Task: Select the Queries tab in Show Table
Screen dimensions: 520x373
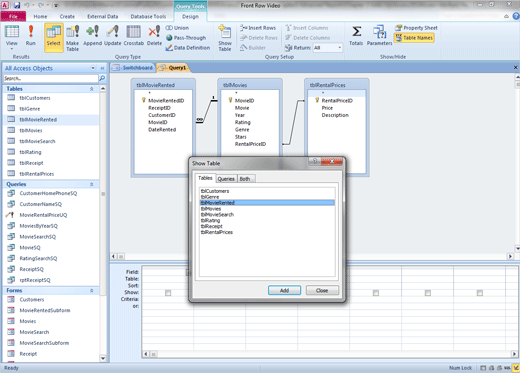Action: pos(226,179)
